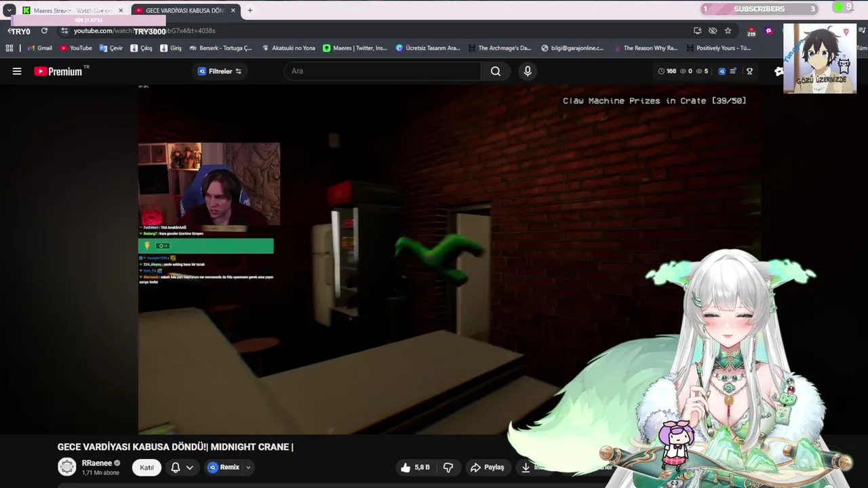Screen dimensions: 868x488
Task: Open the Çeviri bookmark
Action: [111, 48]
